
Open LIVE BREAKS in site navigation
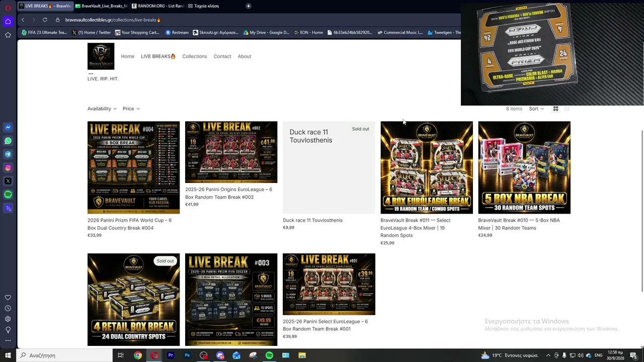pos(158,56)
